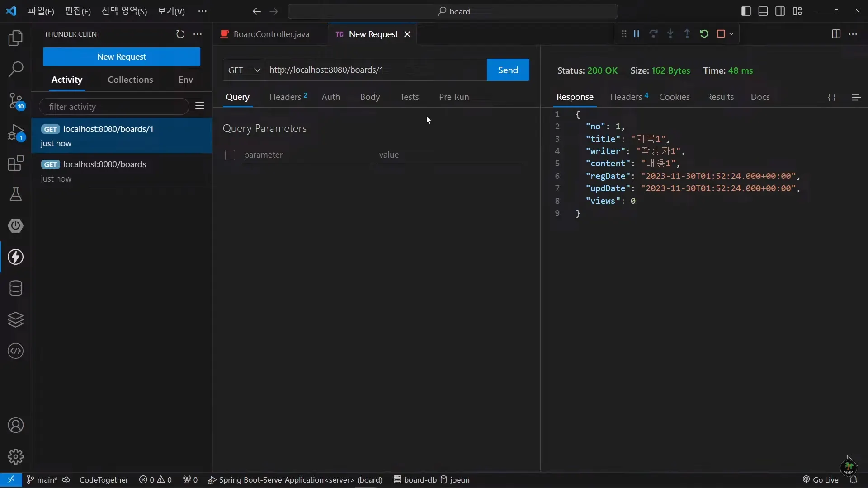Screen dimensions: 868x488
Task: Open the Thunder Client sidebar icon
Action: click(x=16, y=257)
